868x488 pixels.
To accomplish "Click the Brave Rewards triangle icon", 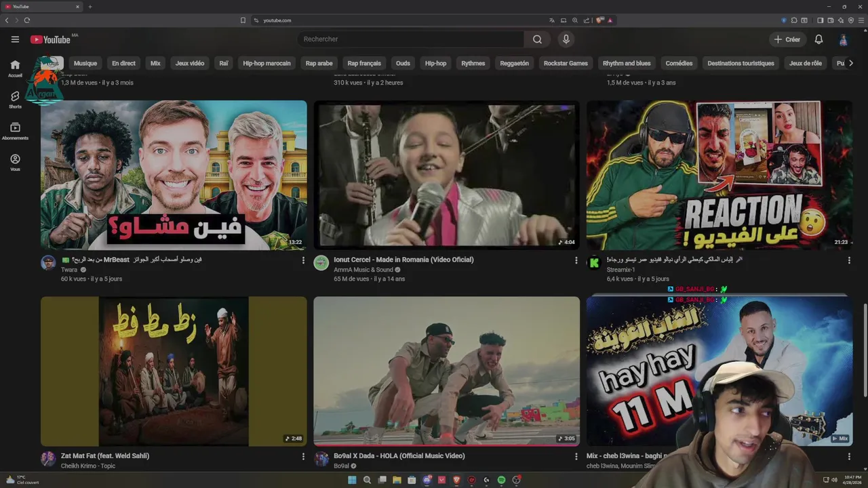I will point(610,20).
